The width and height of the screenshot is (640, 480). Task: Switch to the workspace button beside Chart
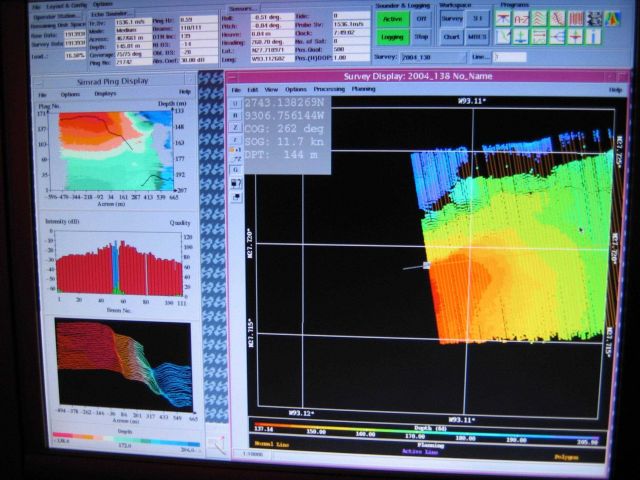click(477, 37)
